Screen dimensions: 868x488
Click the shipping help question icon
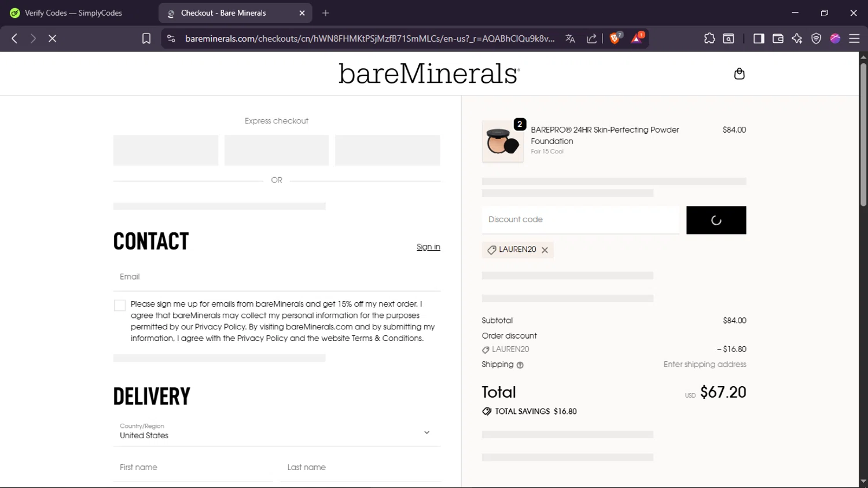click(520, 365)
